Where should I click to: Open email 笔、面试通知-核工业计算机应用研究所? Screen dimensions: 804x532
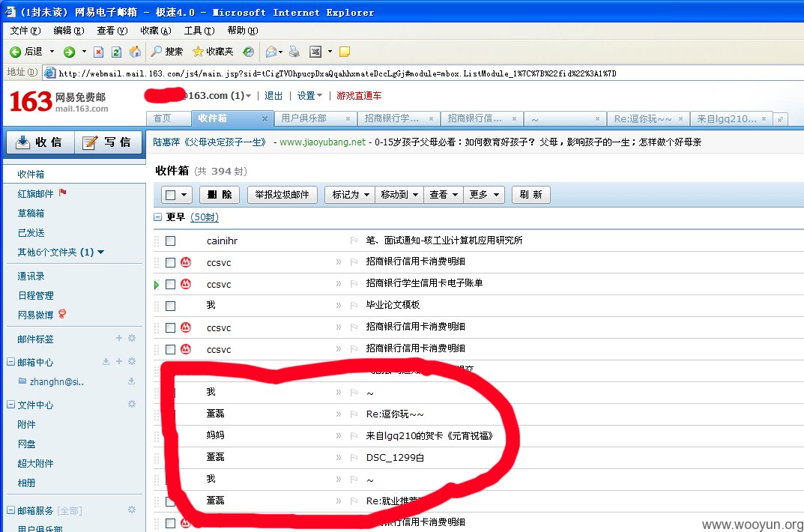point(444,241)
